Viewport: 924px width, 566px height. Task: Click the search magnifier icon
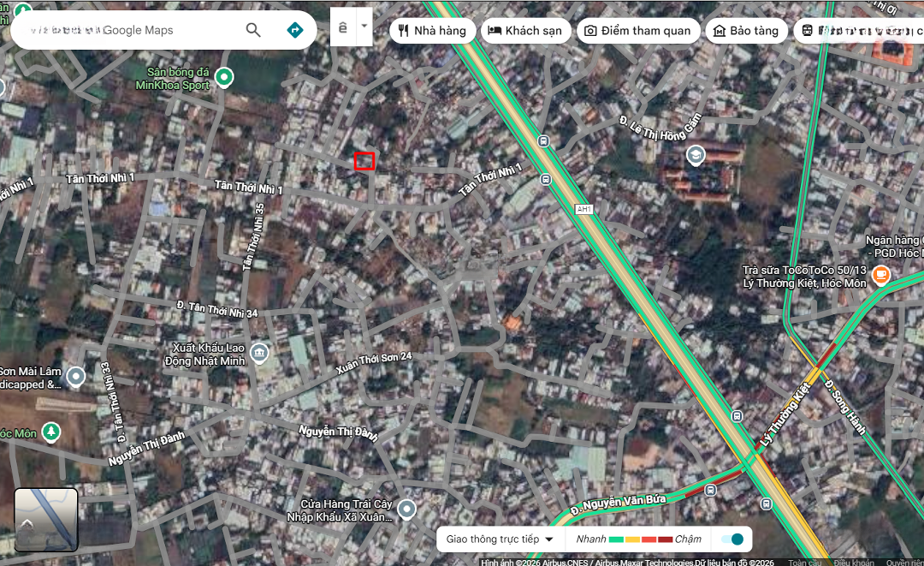pos(253,30)
